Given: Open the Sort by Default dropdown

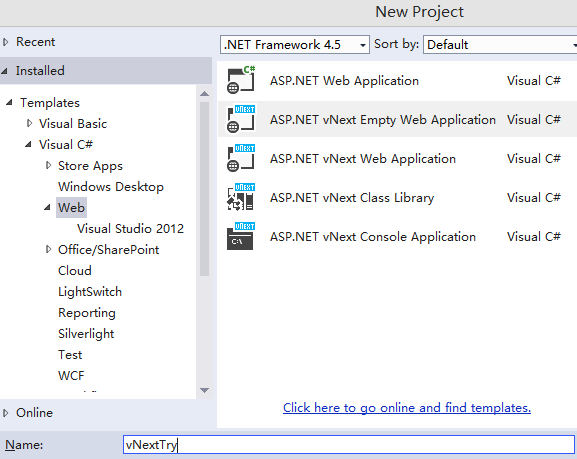Looking at the screenshot, I should point(500,45).
